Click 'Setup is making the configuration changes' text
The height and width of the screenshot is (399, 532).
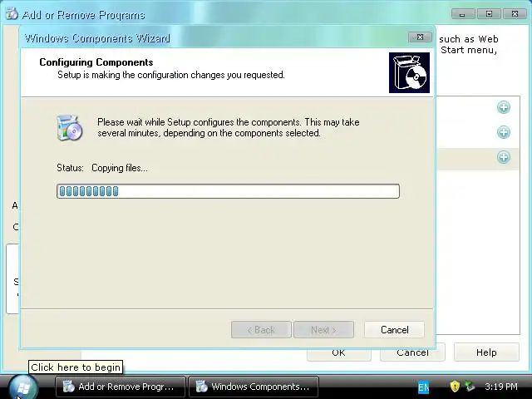click(171, 75)
